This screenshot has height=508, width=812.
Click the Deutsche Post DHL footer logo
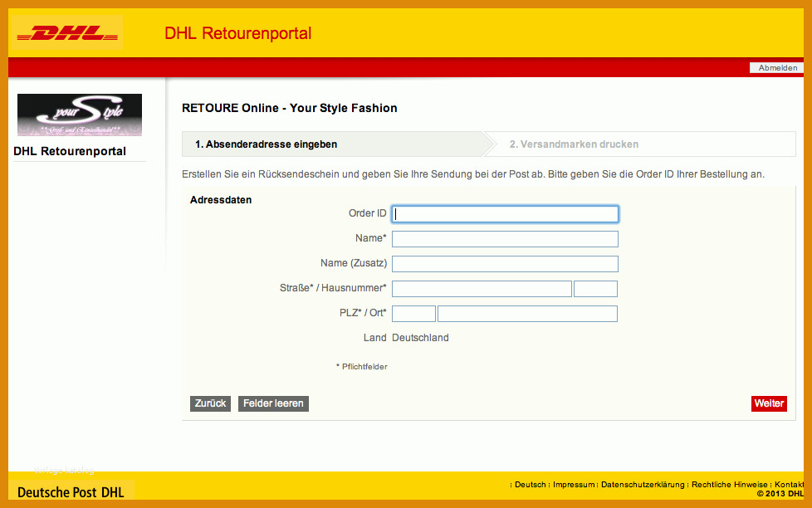click(x=71, y=492)
